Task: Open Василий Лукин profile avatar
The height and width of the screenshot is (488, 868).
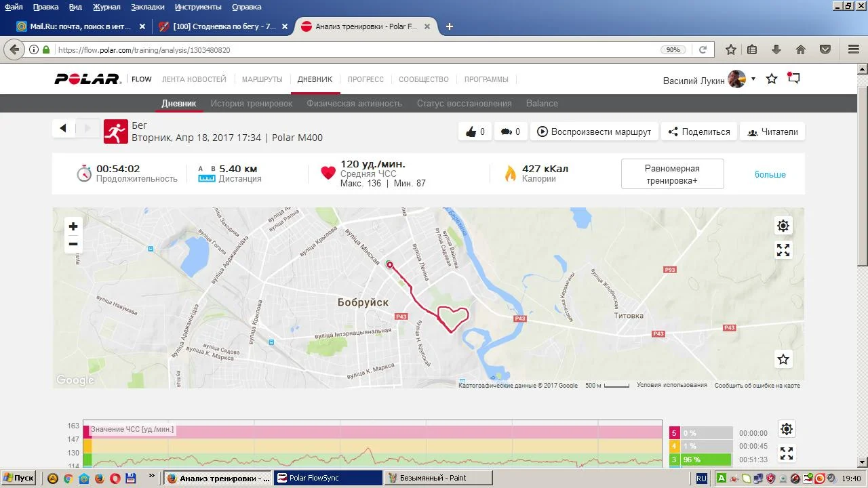Action: click(x=736, y=79)
